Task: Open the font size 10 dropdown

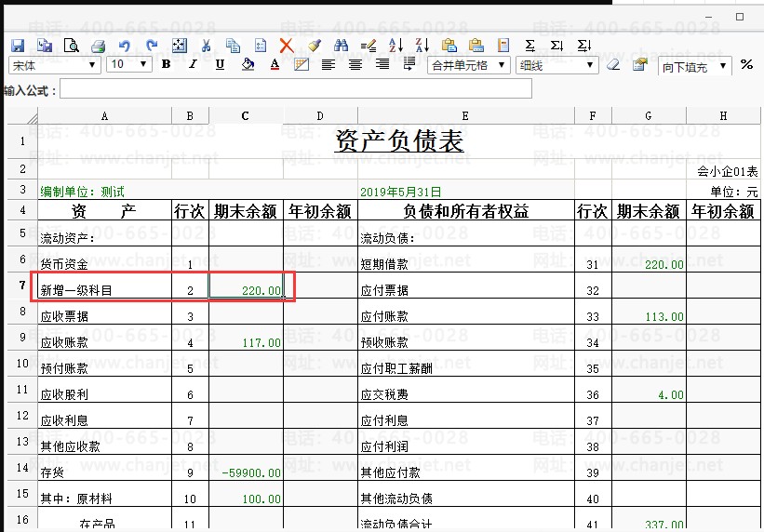Action: (x=128, y=65)
